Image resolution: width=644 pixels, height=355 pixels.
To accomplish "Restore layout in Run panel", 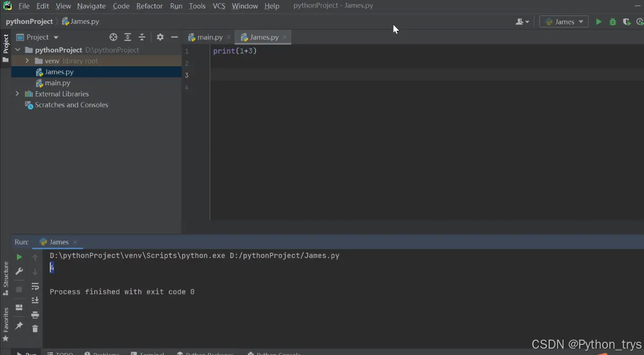I will click(19, 307).
